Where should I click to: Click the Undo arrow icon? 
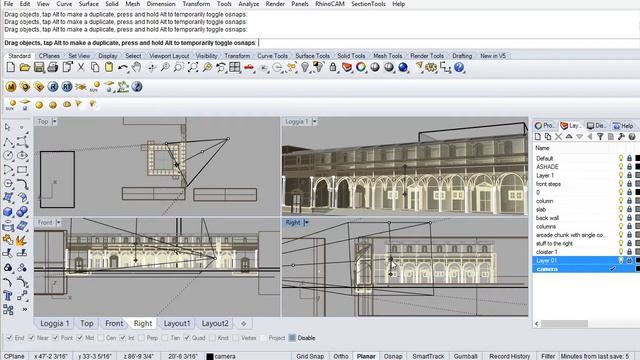click(x=122, y=67)
